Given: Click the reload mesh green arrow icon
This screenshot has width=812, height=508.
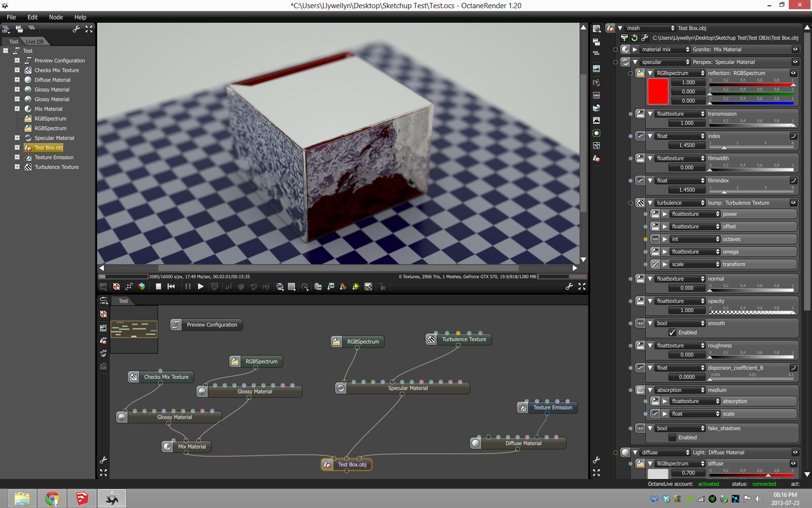Looking at the screenshot, I should coord(635,38).
